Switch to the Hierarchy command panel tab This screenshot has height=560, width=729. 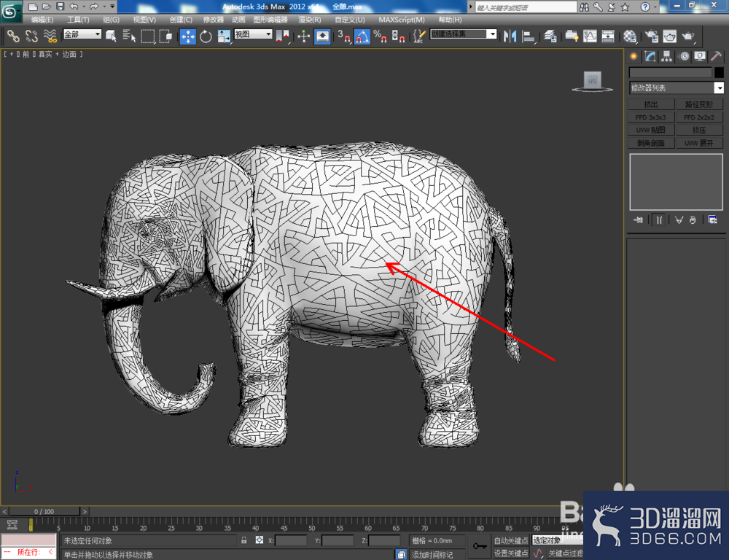coord(667,56)
